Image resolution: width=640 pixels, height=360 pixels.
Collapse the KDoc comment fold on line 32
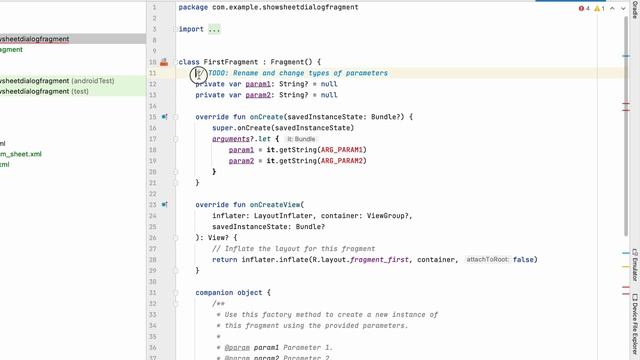(176, 304)
